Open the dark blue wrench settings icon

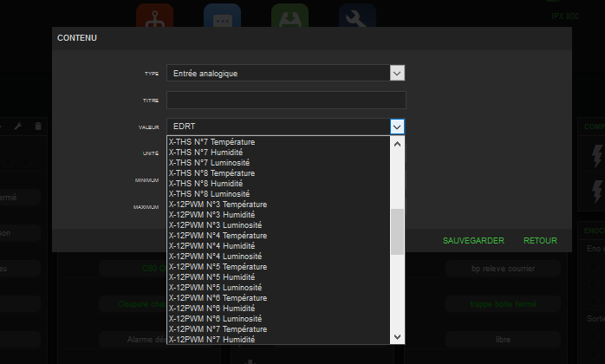pyautogui.click(x=357, y=16)
